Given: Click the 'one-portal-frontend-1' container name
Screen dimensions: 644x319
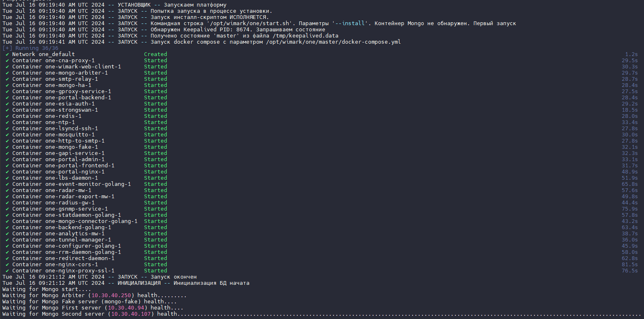Looking at the screenshot, I should click(80, 166).
